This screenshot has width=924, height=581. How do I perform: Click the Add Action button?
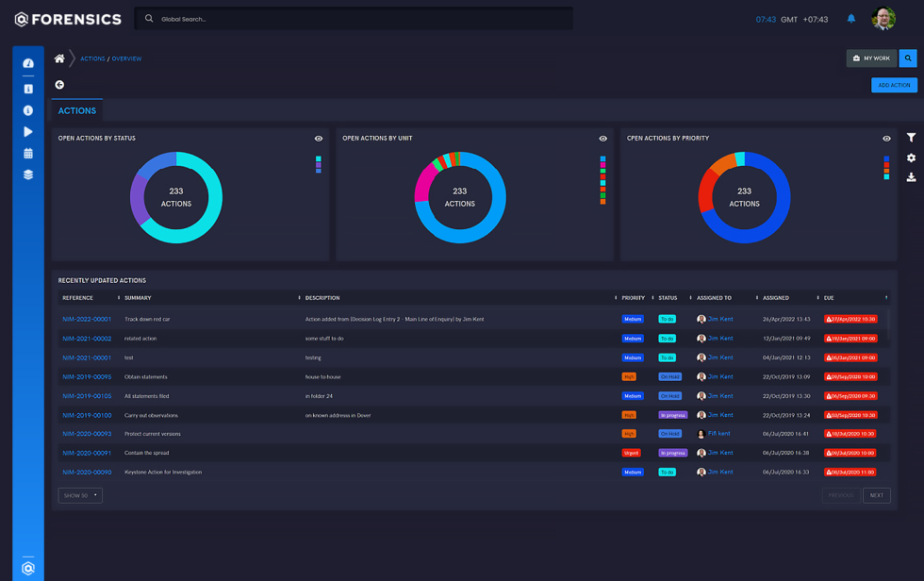click(894, 85)
